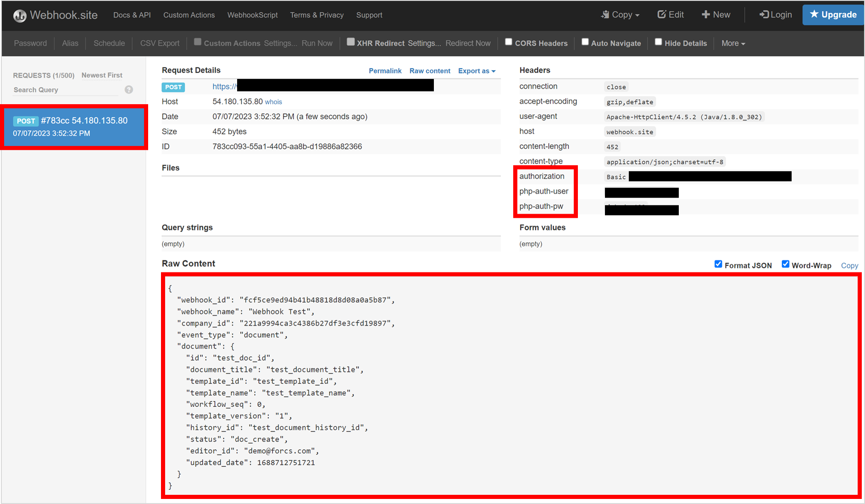Click the authorization header label

[x=542, y=176]
